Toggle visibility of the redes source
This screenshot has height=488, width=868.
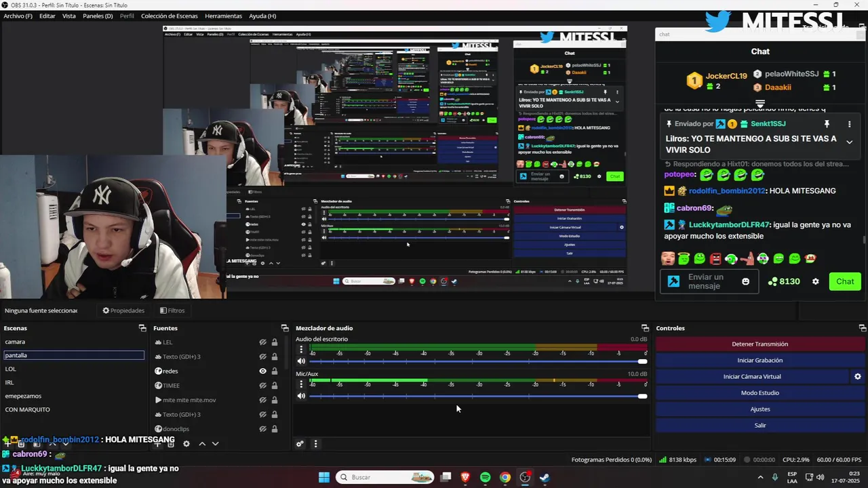[262, 371]
